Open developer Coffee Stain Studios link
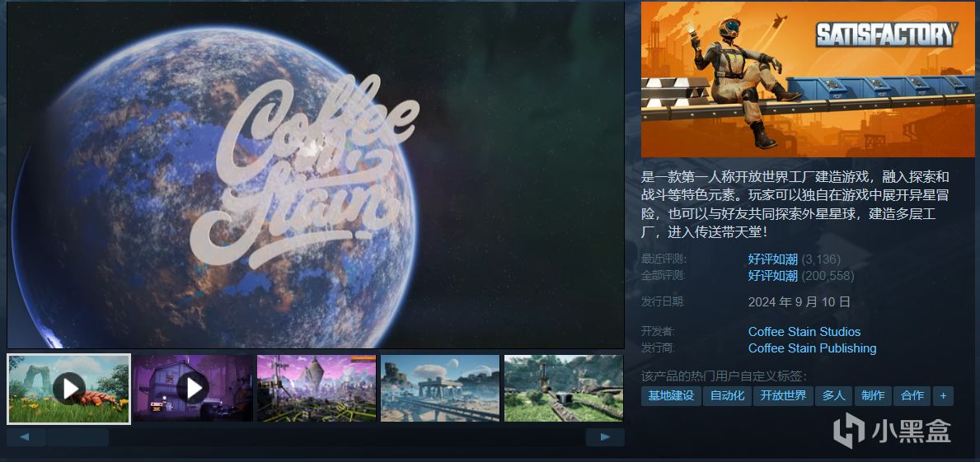 (x=804, y=332)
